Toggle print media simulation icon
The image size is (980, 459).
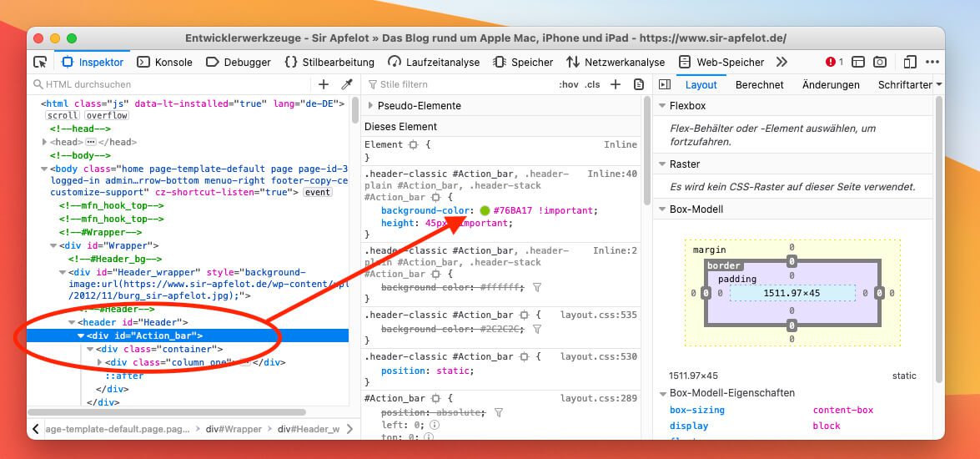pyautogui.click(x=638, y=84)
